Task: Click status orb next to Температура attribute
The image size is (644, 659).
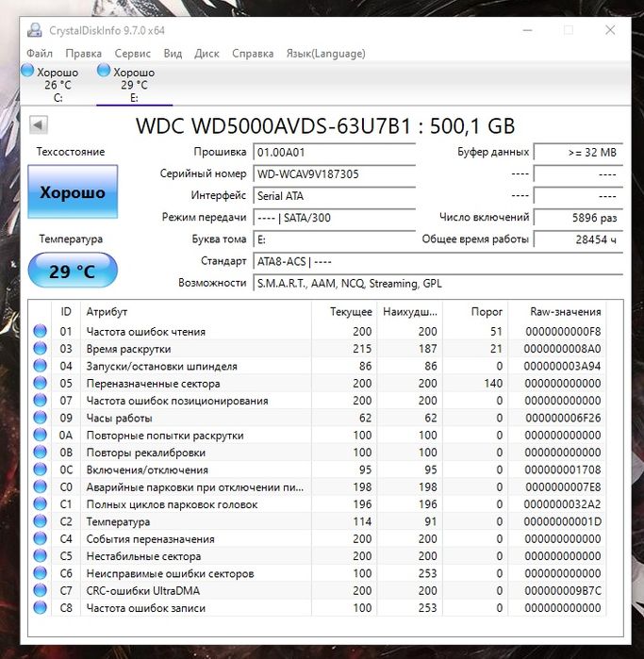Action: [40, 521]
